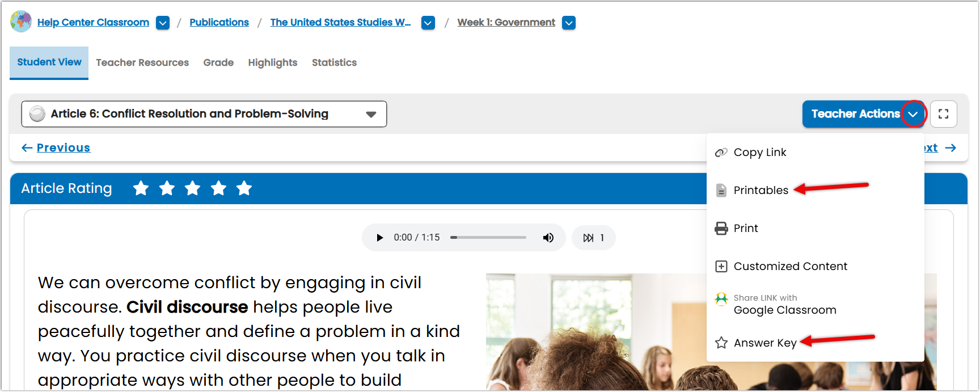Select Print in Teacher Actions menu
Viewport: 980px width, 392px height.
(815, 228)
